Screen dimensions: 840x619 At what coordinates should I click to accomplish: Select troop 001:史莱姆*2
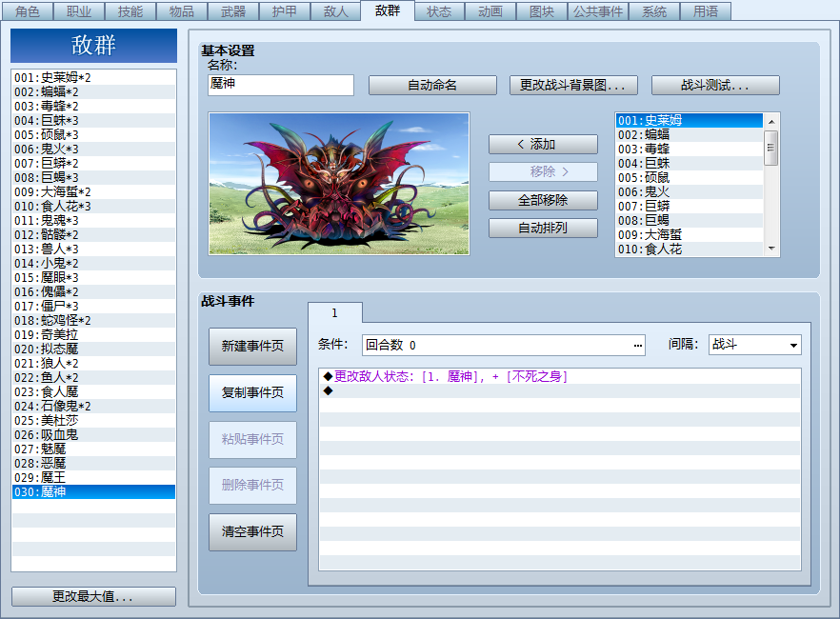[93, 78]
